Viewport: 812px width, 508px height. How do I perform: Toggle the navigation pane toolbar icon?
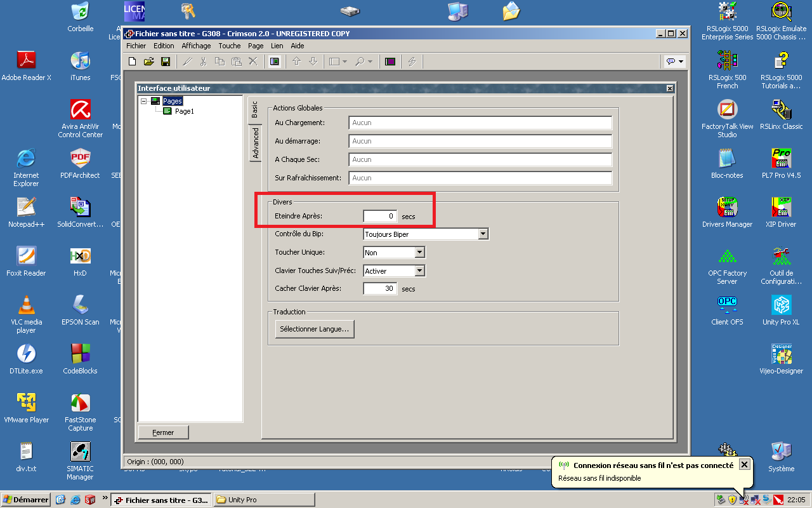(x=275, y=62)
